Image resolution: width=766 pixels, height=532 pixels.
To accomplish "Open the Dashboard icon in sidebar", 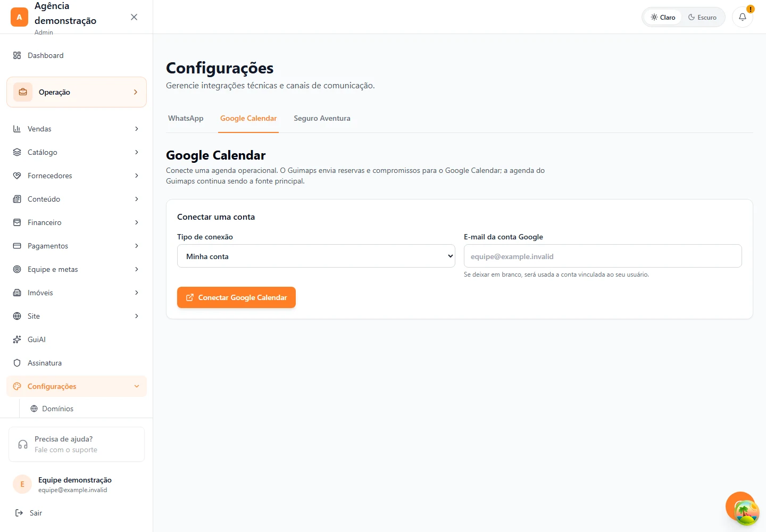I will tap(17, 55).
